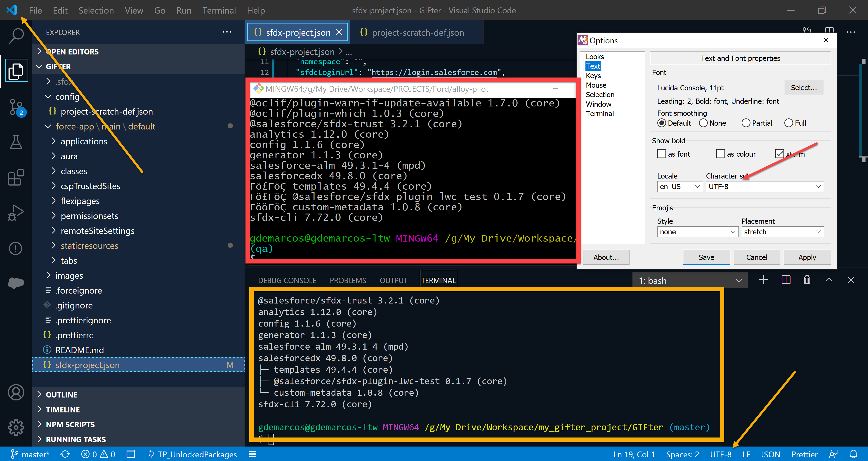Open editor more actions ellipsis
868x461 pixels.
(x=850, y=32)
